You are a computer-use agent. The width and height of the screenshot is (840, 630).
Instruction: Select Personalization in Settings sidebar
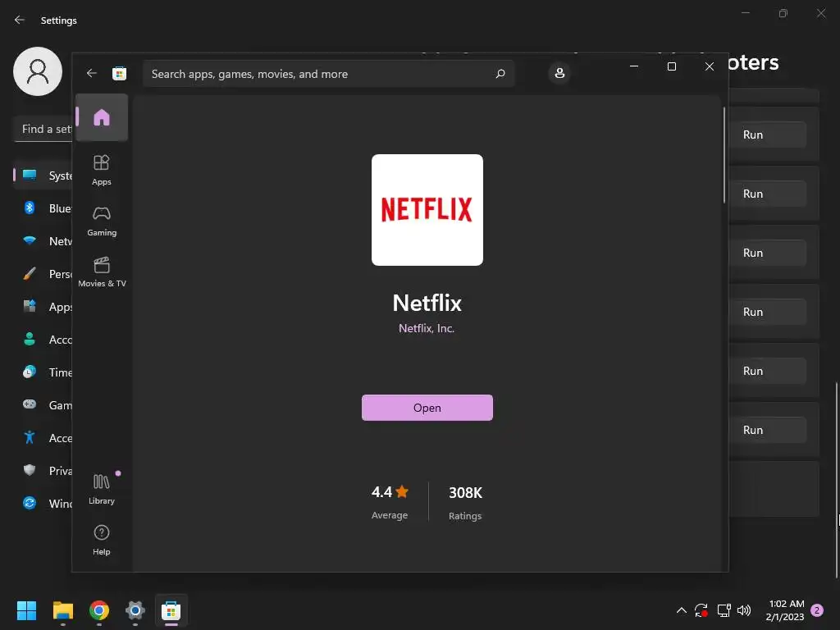(43, 274)
